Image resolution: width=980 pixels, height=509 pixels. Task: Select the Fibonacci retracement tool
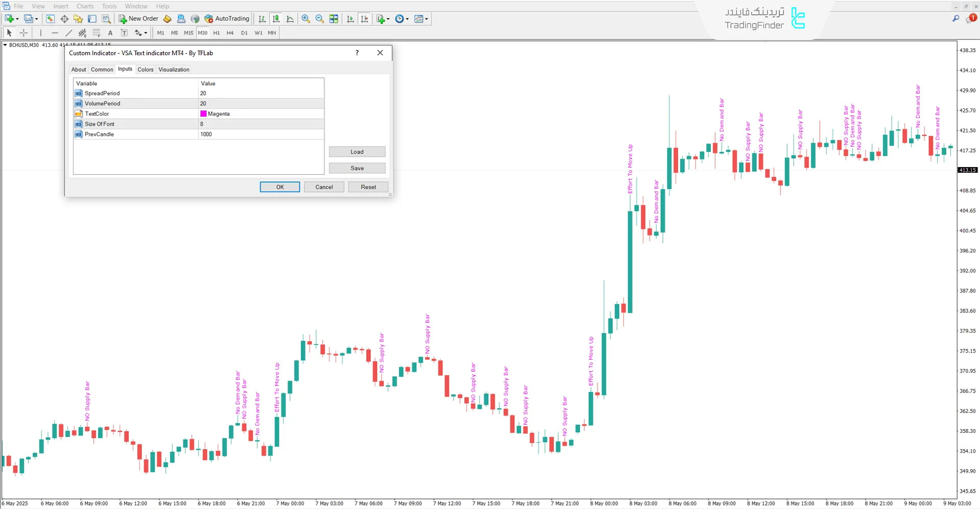(x=97, y=33)
